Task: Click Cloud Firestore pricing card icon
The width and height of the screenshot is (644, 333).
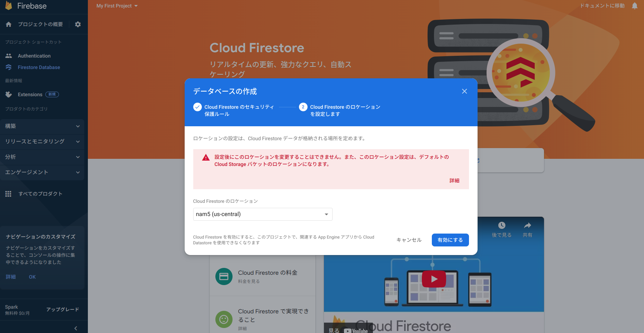Action: point(224,276)
